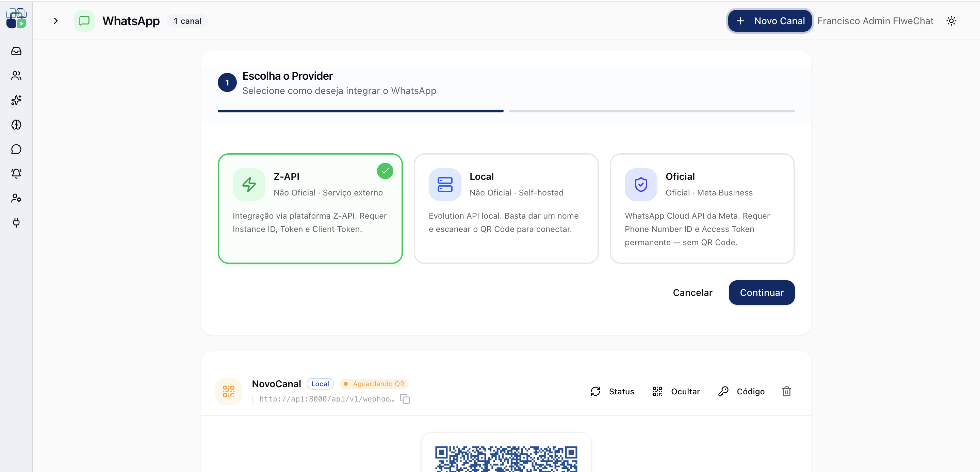
Task: Open the brain icon in sidebar
Action: point(16,125)
